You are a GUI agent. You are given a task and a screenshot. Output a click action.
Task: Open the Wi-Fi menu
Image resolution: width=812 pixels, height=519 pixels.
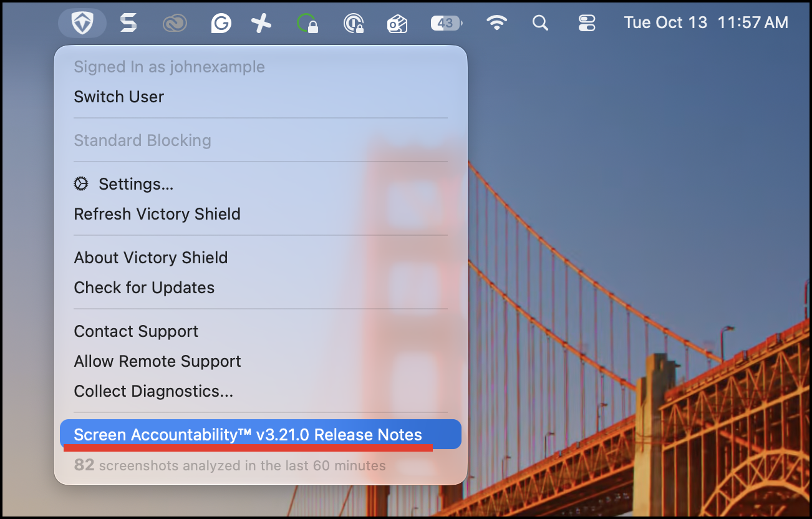click(496, 24)
